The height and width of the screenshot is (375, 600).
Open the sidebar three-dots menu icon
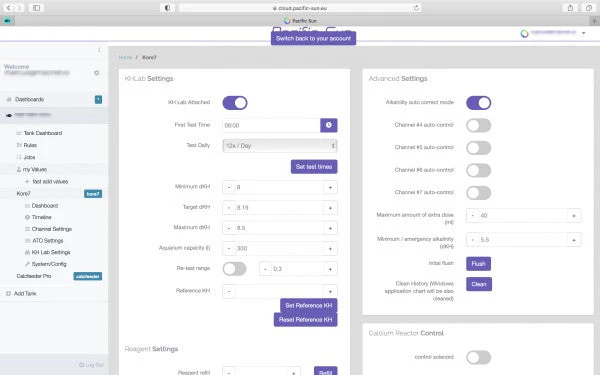coord(99,50)
